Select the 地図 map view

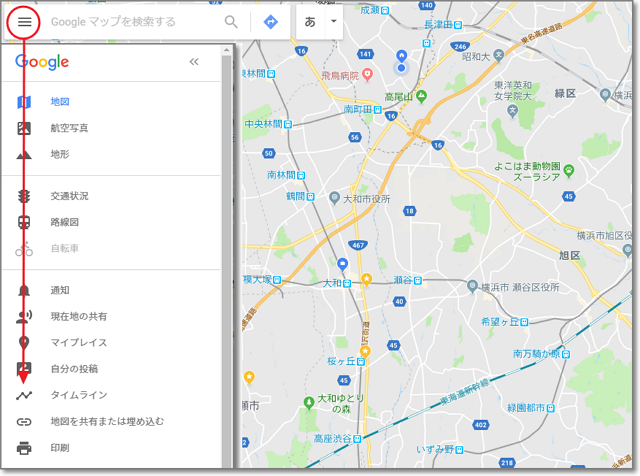coord(60,102)
